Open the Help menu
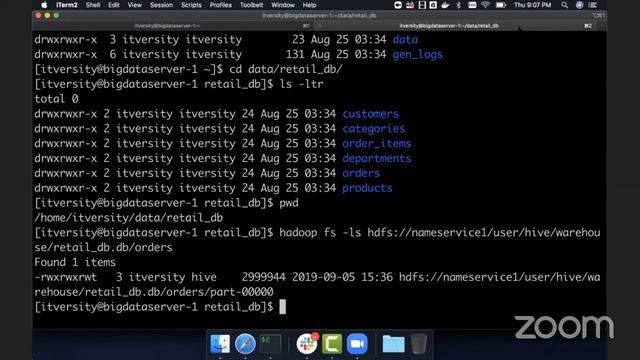Screen dimensions: 640x360 click(309, 5)
